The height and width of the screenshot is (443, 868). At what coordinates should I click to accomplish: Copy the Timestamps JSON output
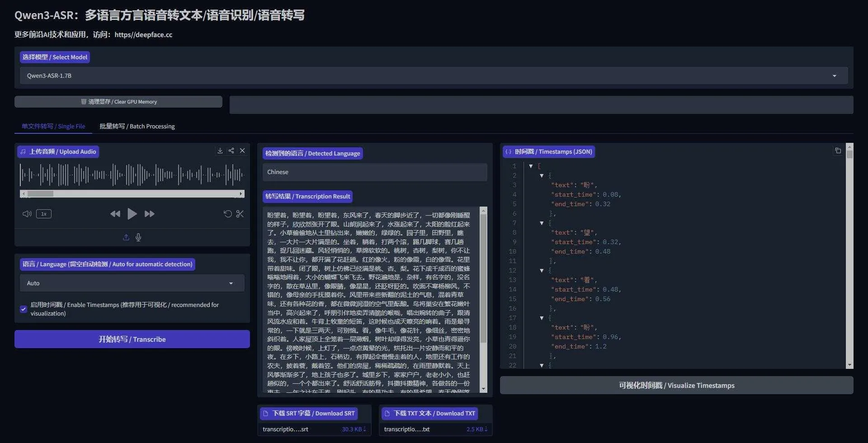click(x=838, y=151)
